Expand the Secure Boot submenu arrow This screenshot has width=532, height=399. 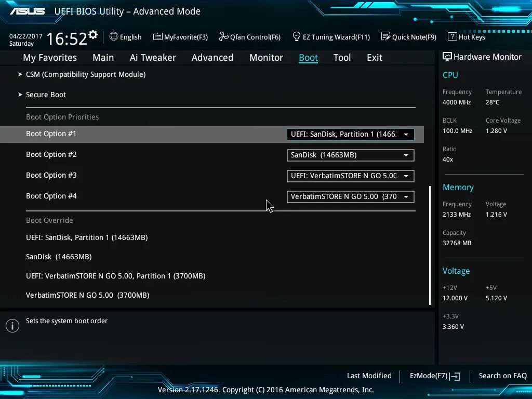tap(20, 95)
